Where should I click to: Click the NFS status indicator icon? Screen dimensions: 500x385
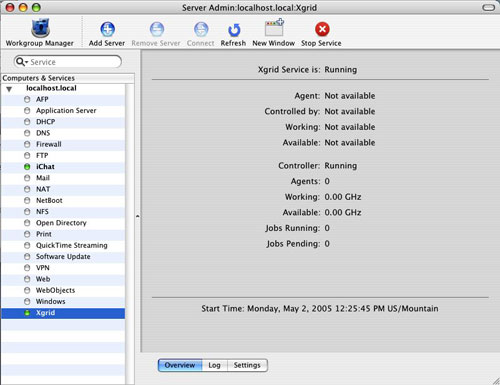[27, 212]
